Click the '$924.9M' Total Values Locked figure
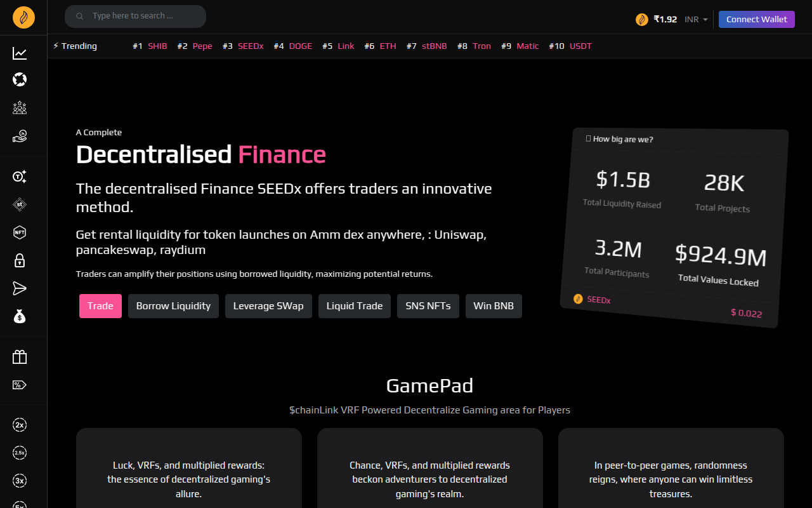This screenshot has width=812, height=508. click(721, 255)
